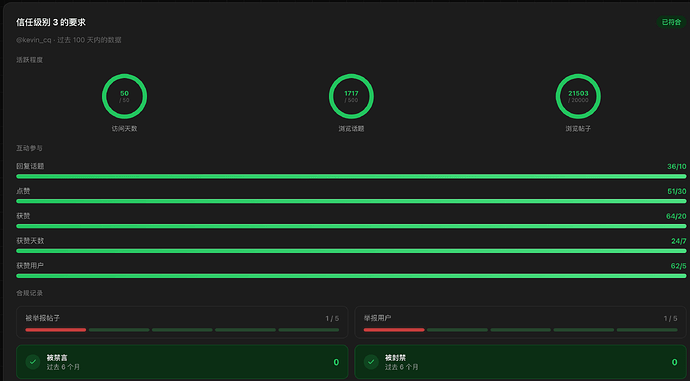
Task: Click the 0 count in 被禁言 card
Action: 336,362
